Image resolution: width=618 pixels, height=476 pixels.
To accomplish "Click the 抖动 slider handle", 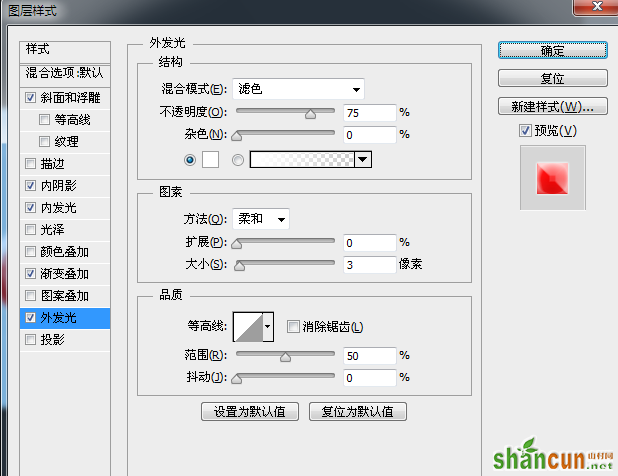I will point(236,379).
